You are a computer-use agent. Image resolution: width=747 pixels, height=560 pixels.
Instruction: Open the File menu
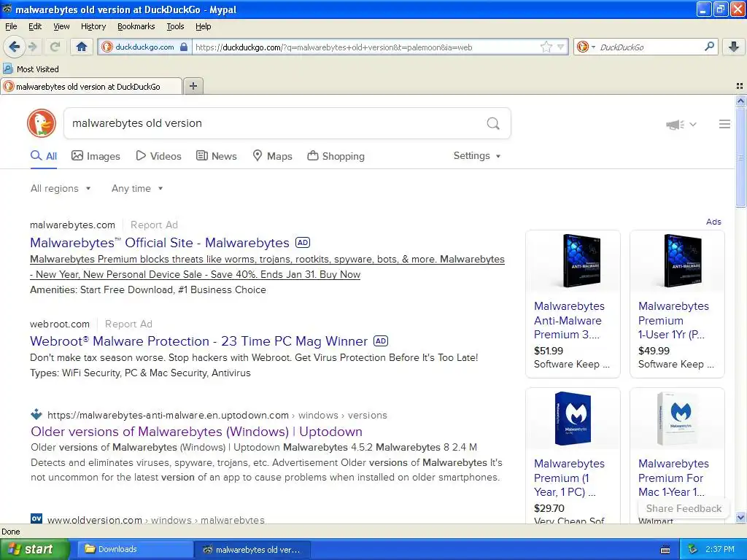point(11,26)
